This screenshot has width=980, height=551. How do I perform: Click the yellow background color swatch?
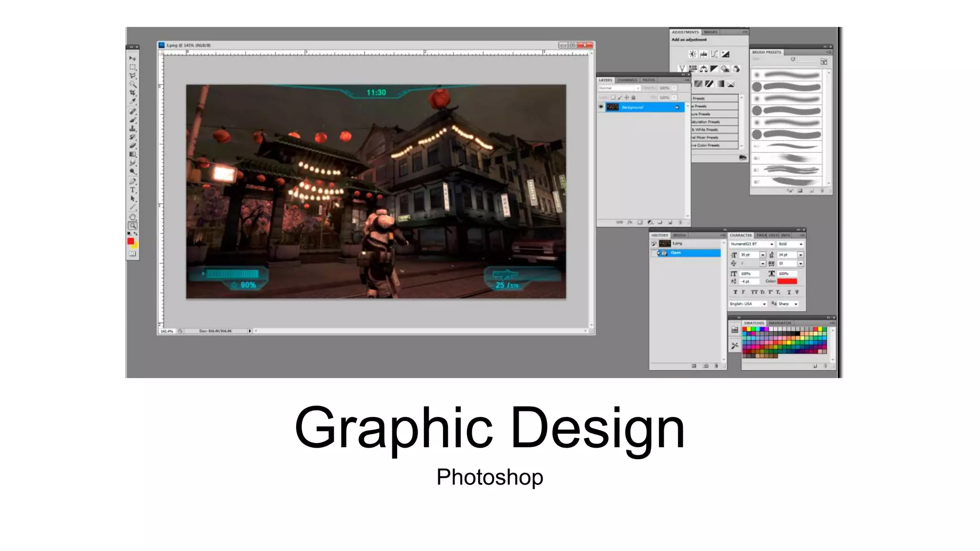[135, 245]
